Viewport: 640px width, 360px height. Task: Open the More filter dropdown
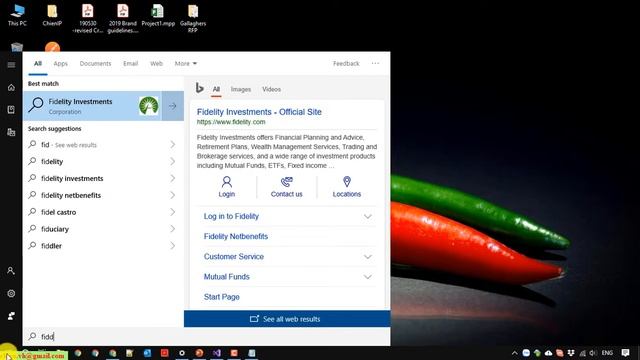186,63
